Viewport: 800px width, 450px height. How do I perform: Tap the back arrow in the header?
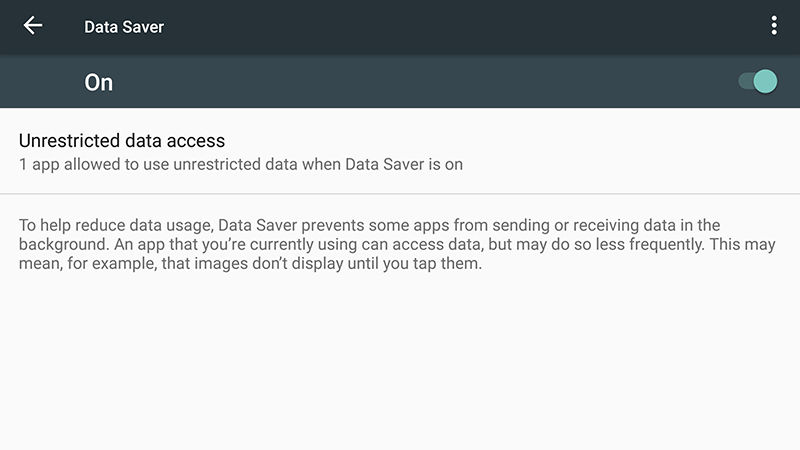click(33, 26)
